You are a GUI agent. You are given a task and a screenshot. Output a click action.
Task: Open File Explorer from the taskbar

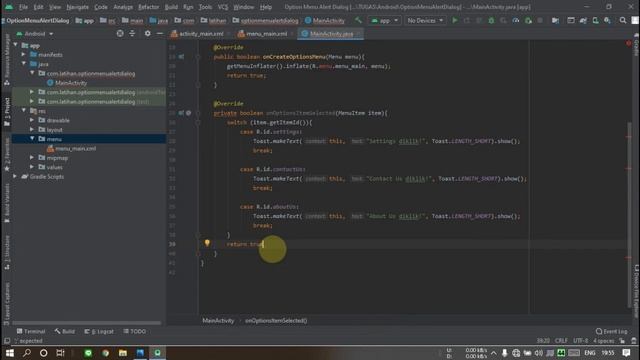click(x=122, y=353)
